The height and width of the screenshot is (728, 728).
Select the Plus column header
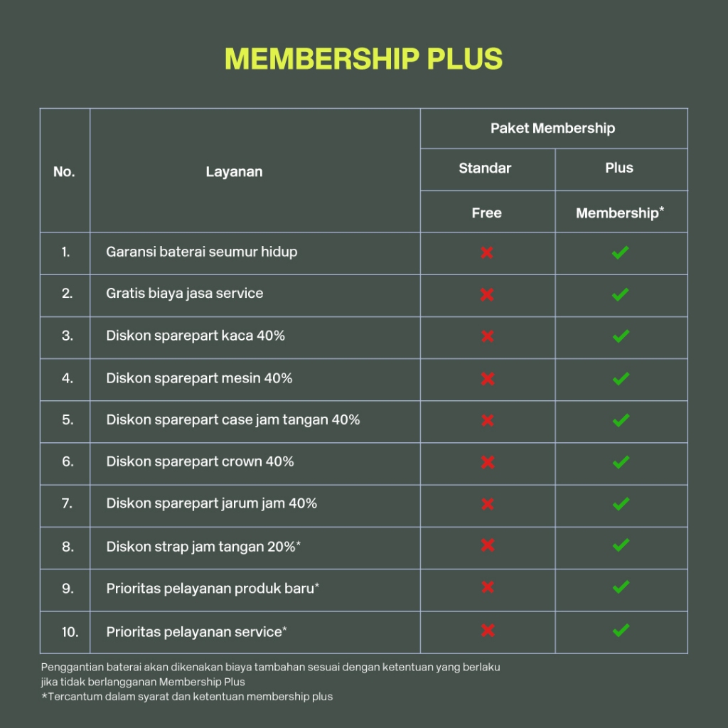tap(619, 168)
